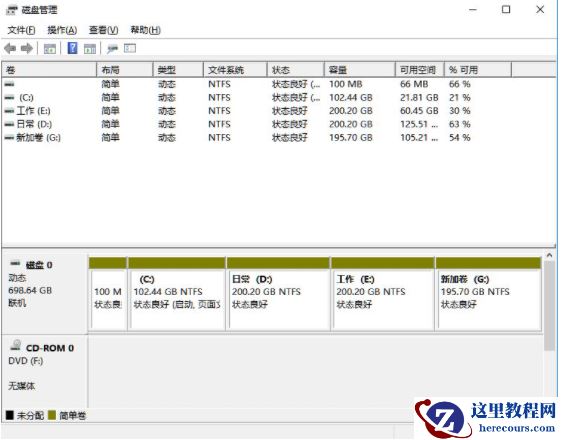Maximize the Disk Management window
Viewport: 561px width, 440px height.
click(x=506, y=10)
